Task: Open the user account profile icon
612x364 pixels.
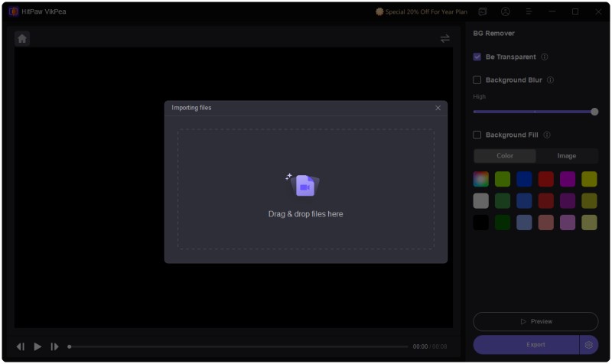Action: coord(506,12)
